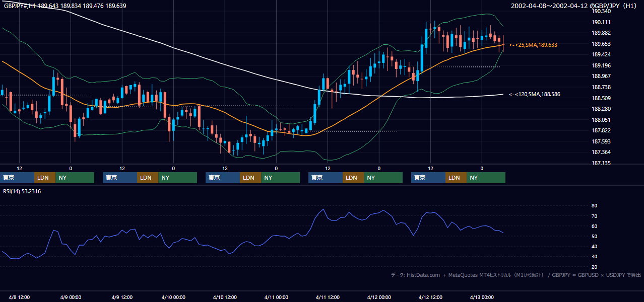Click the 189.196 price axis label
The height and width of the screenshot is (302, 644).
(602, 65)
